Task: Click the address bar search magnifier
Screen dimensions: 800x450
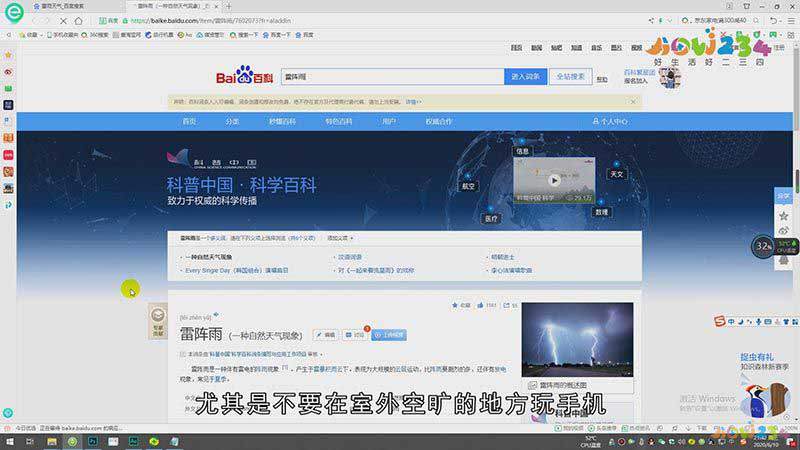Action: (756, 20)
